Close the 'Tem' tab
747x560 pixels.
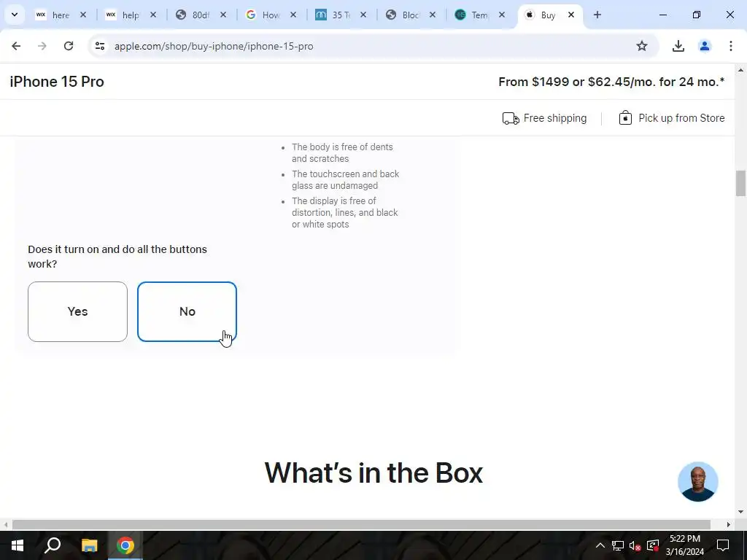[502, 15]
